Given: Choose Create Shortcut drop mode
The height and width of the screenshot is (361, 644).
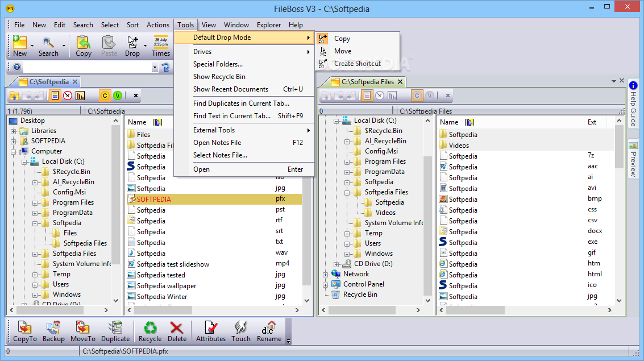Looking at the screenshot, I should tap(358, 64).
